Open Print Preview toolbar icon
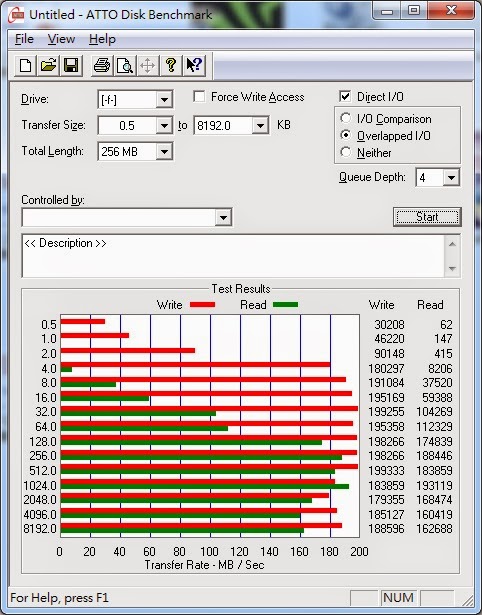 tap(125, 65)
